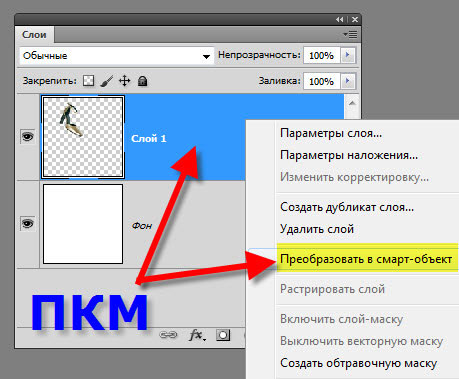The image size is (459, 379).
Task: Hide the Фон layer eye
Action: (x=28, y=223)
